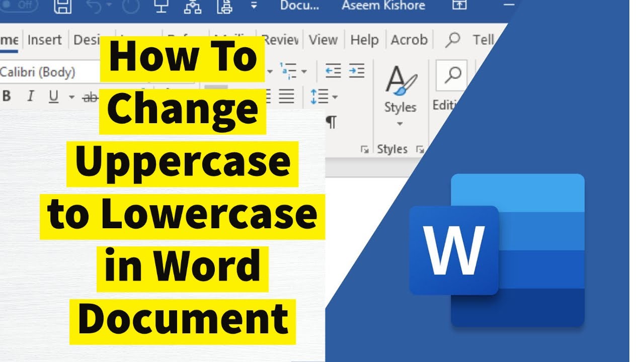
Task: Click the Calibri (Body) font name box
Action: point(49,72)
